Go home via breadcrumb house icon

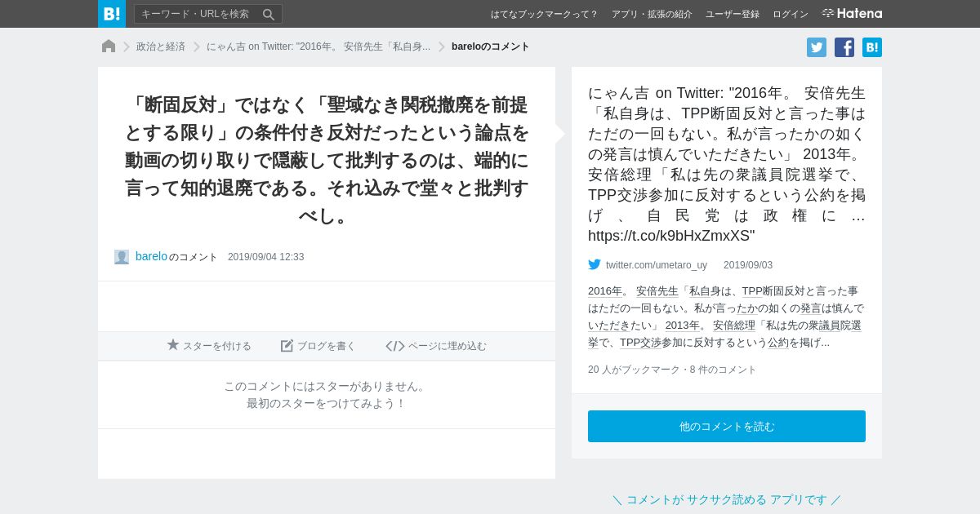[109, 47]
